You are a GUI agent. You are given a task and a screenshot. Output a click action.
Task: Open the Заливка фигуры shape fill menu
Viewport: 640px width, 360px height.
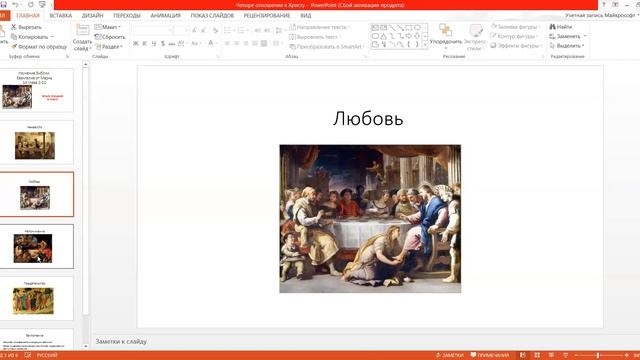point(516,27)
